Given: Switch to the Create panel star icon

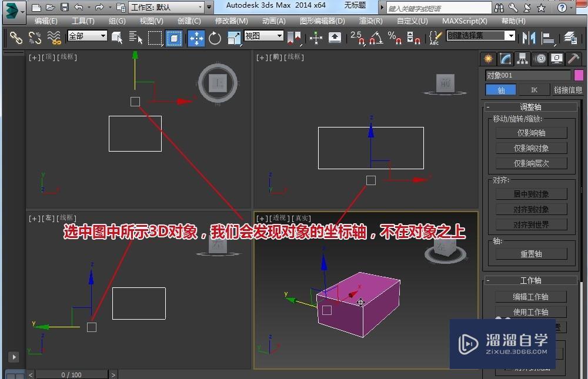Looking at the screenshot, I should point(487,59).
